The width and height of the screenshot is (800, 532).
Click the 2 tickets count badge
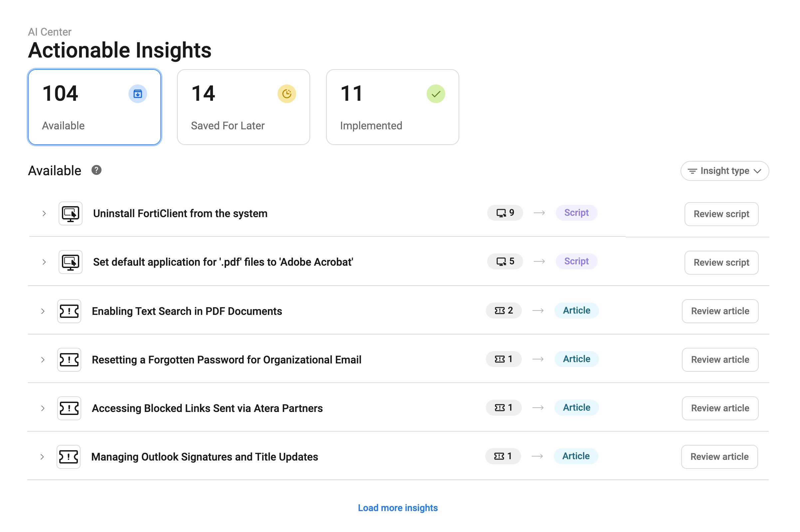point(503,311)
